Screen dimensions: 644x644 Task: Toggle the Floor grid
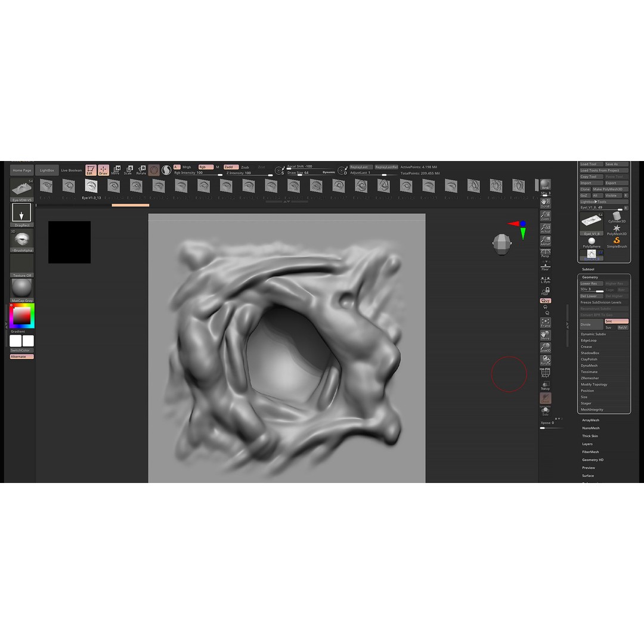(x=546, y=266)
